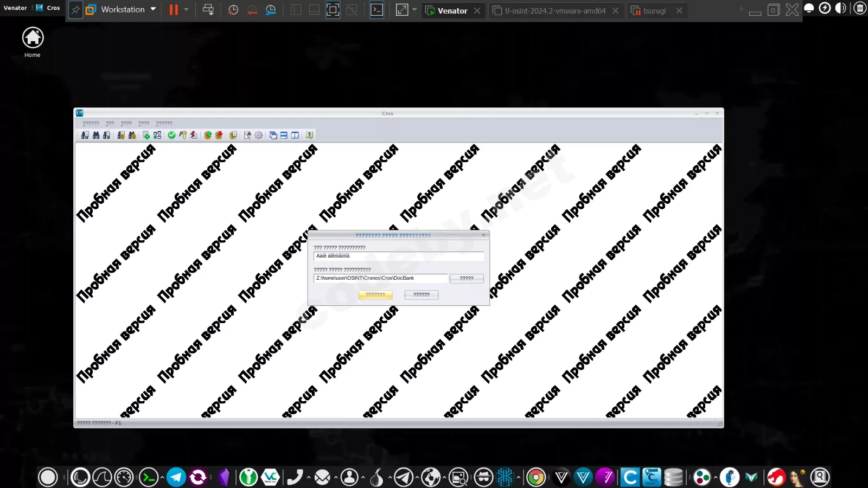Click the keys access-rights icon in the toolbar
The width and height of the screenshot is (868, 488).
point(183,135)
